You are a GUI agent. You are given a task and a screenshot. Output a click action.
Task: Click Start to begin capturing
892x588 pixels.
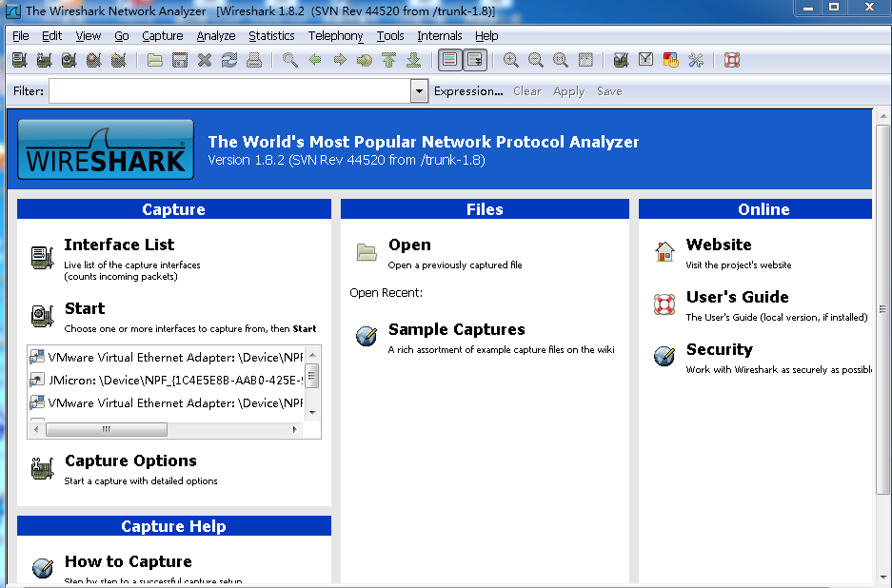pyautogui.click(x=85, y=308)
